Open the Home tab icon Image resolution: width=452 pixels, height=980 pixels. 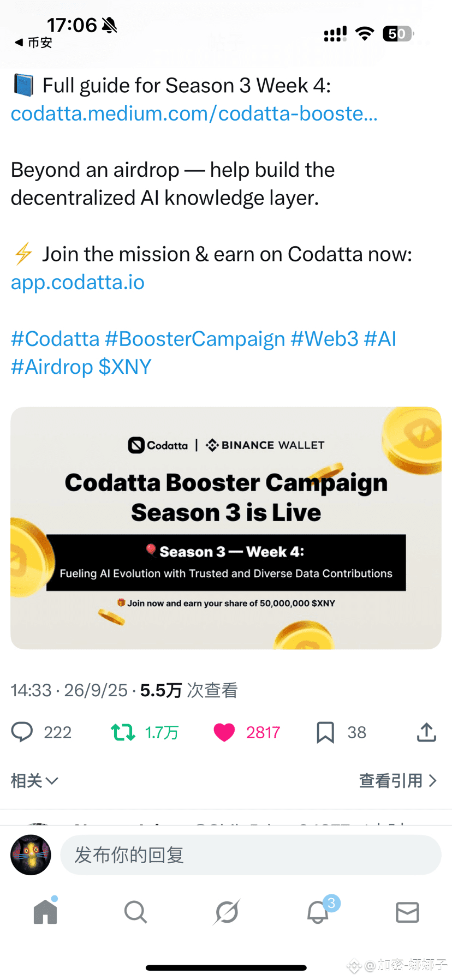(45, 911)
